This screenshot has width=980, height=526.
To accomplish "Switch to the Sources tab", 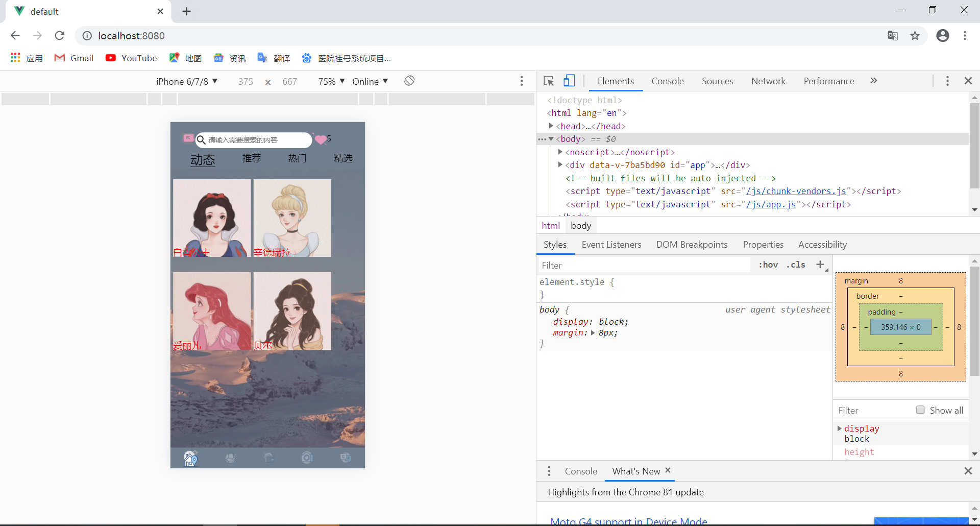I will 717,81.
